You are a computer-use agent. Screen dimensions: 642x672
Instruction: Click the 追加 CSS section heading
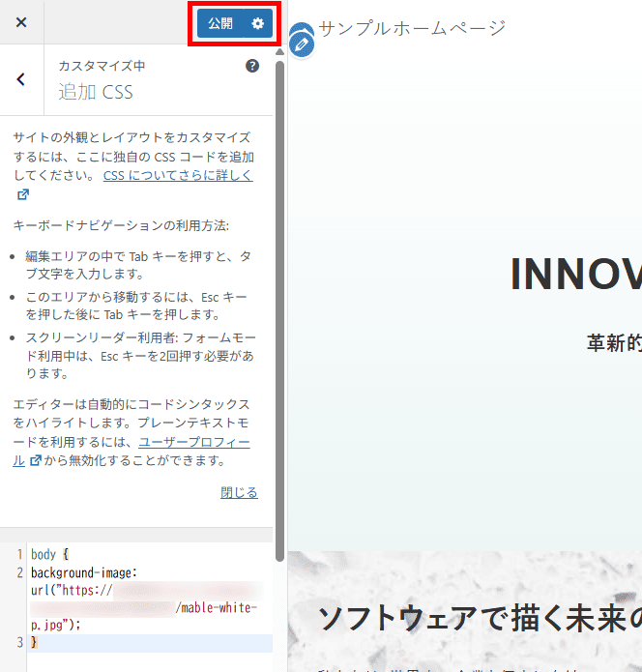point(96,92)
